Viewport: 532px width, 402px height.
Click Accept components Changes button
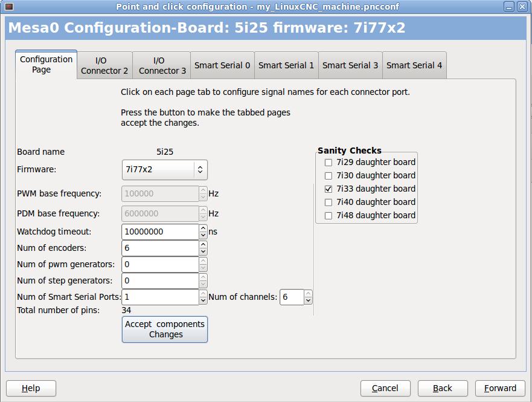165,329
